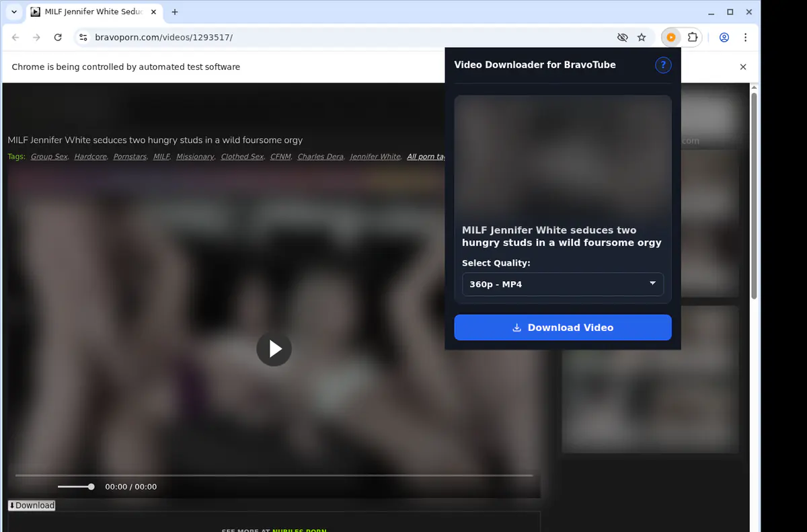807x532 pixels.
Task: Open the Jennifer White tag link
Action: pyautogui.click(x=375, y=157)
